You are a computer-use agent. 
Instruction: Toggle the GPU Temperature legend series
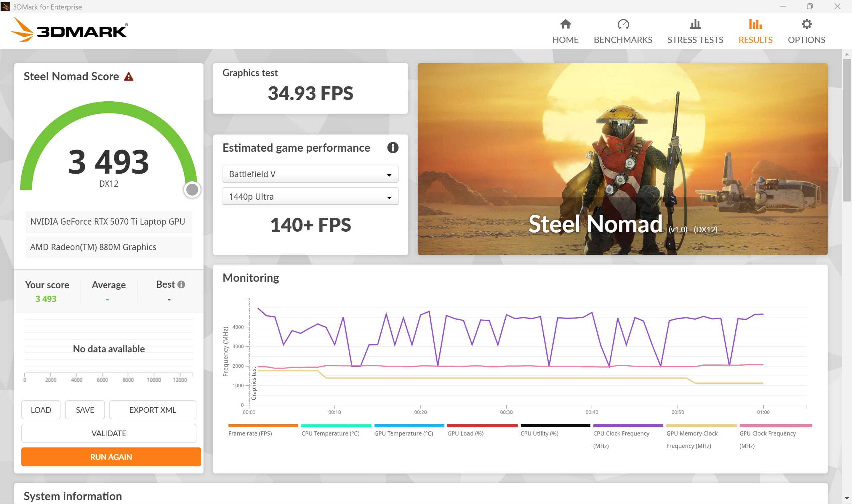pos(403,433)
